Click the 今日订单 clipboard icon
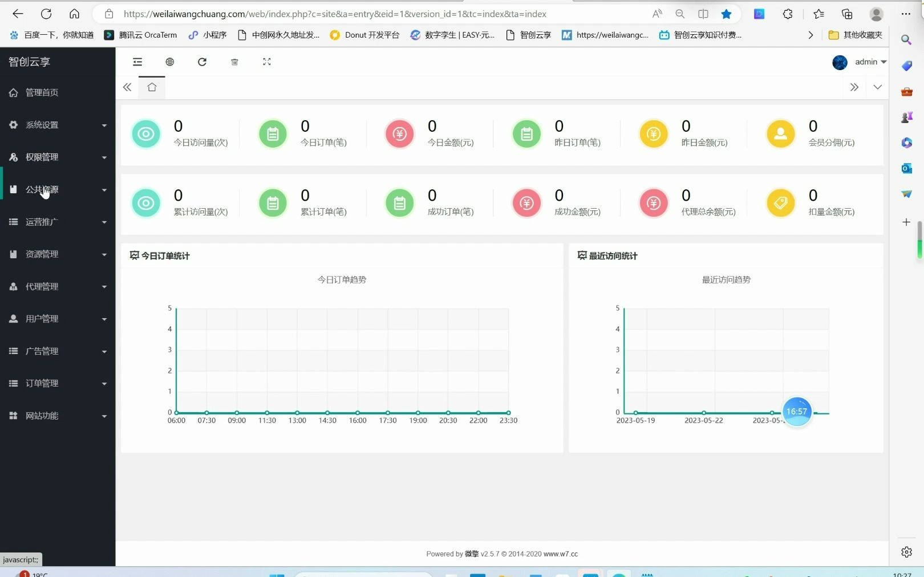 click(x=273, y=134)
